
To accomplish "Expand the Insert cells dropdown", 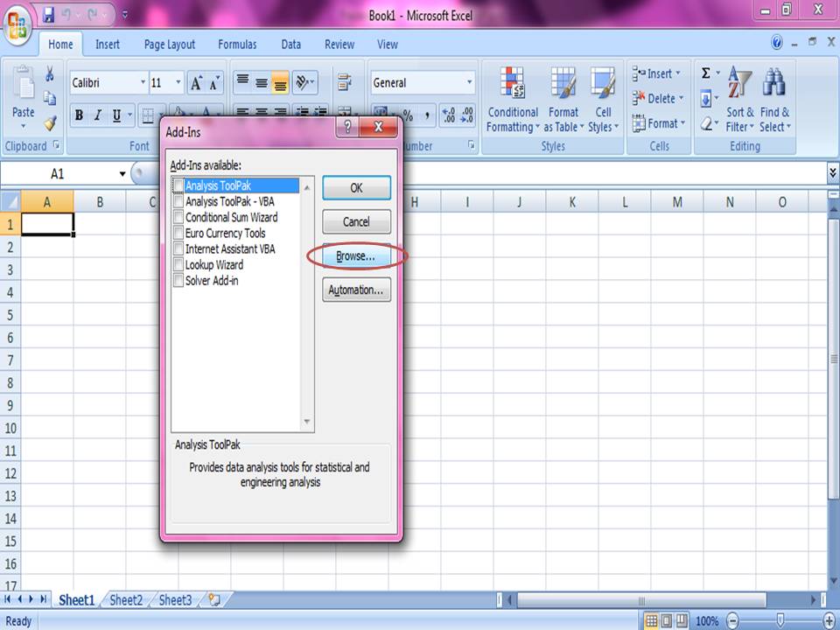I will coord(678,73).
